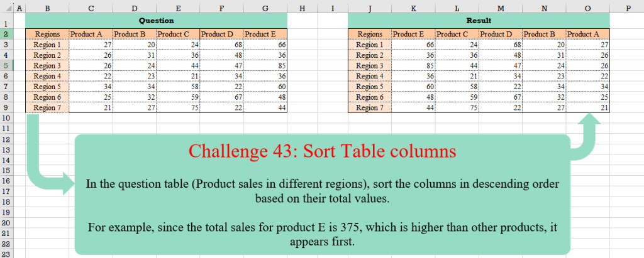Screen dimensions: 644x258
Task: Click the Result table title cell
Action: click(x=478, y=21)
